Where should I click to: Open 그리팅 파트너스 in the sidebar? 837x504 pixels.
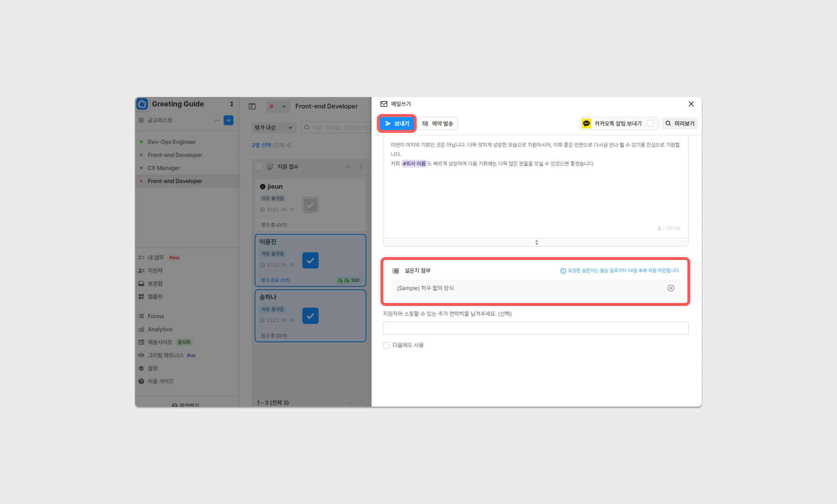166,355
